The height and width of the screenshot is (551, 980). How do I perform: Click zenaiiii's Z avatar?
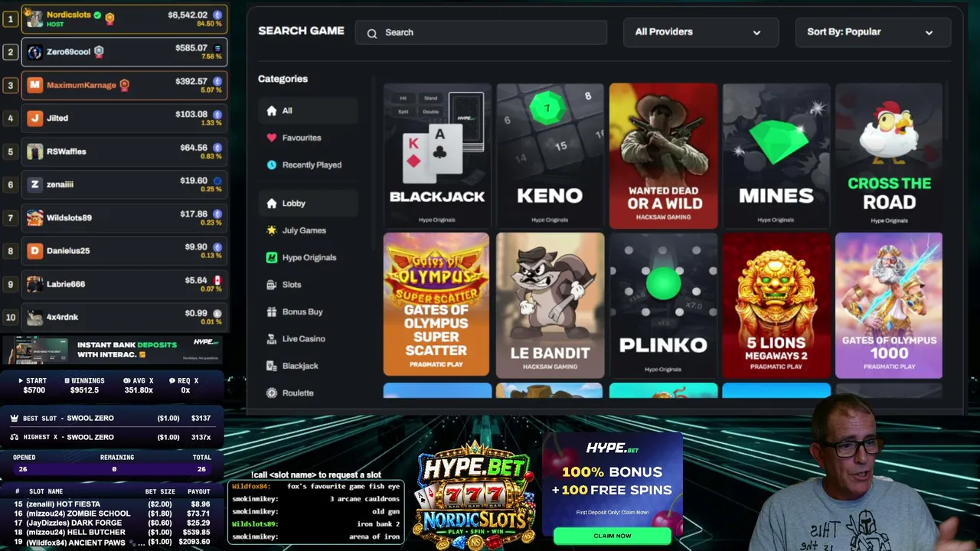tap(34, 184)
